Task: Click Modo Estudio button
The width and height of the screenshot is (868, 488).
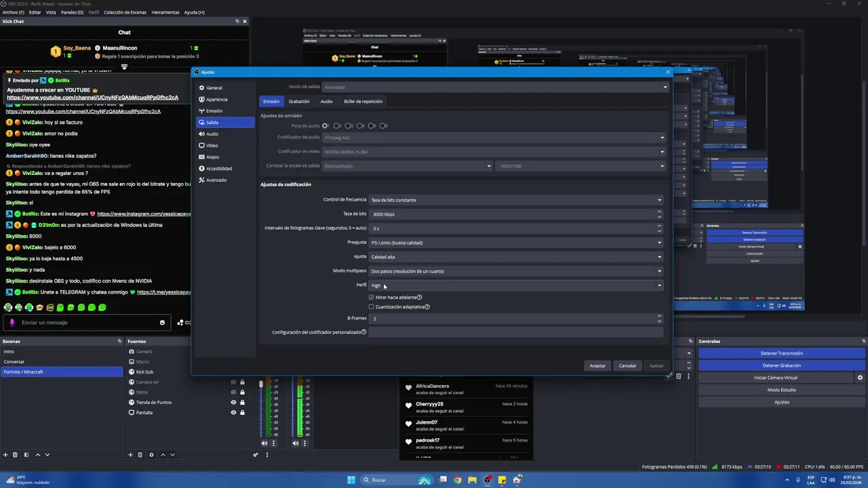Action: (x=781, y=390)
